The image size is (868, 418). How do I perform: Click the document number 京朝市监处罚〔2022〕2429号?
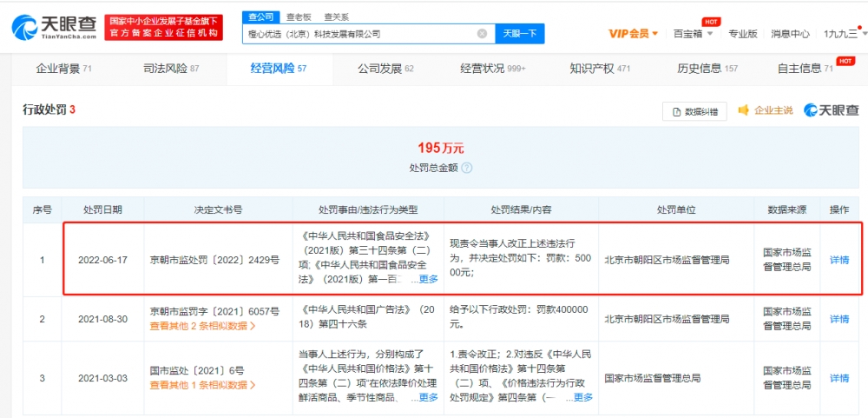click(x=215, y=260)
